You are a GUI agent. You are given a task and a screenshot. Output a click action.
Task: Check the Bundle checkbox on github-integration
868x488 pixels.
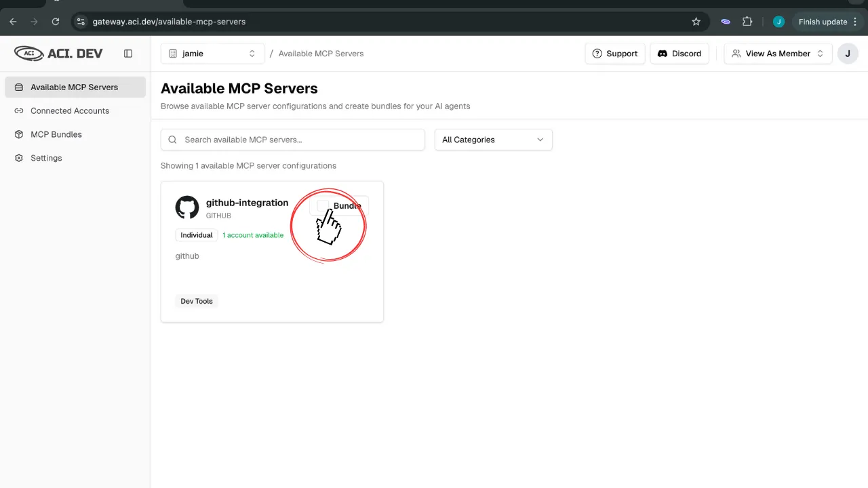[323, 205]
